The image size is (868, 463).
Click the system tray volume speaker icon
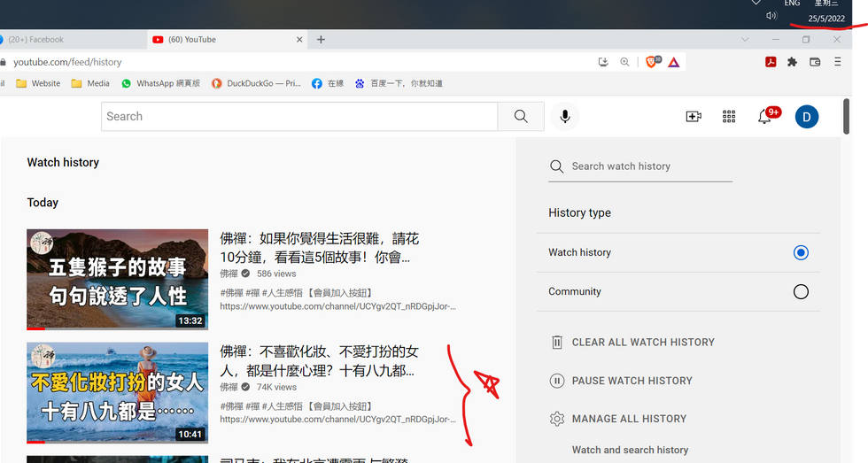pyautogui.click(x=771, y=15)
